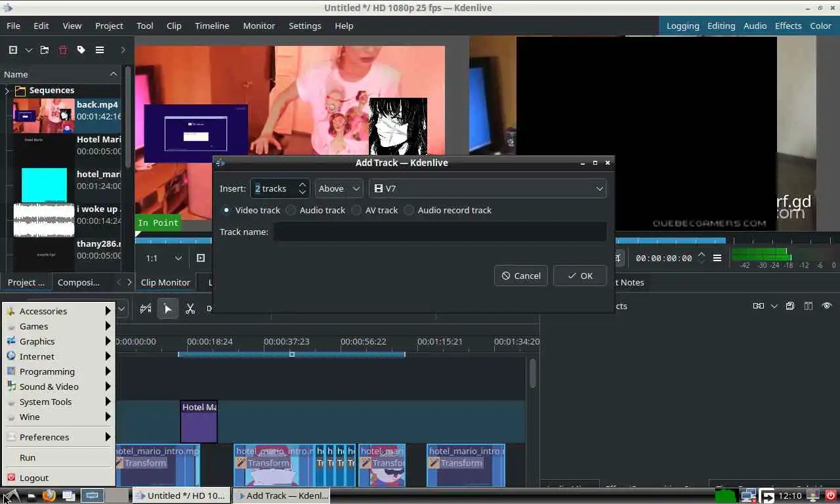Screen dimensions: 840x504
Task: Switch to the Compositions tab
Action: tap(79, 282)
